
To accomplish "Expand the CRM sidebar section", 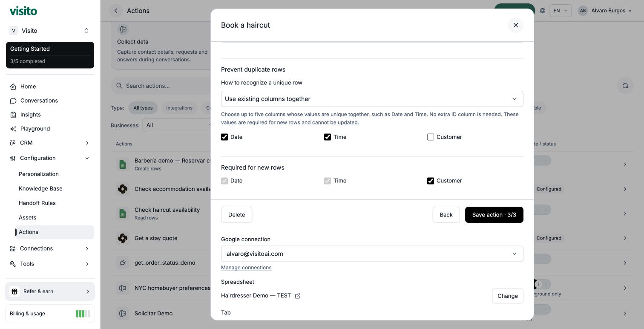I will 50,143.
